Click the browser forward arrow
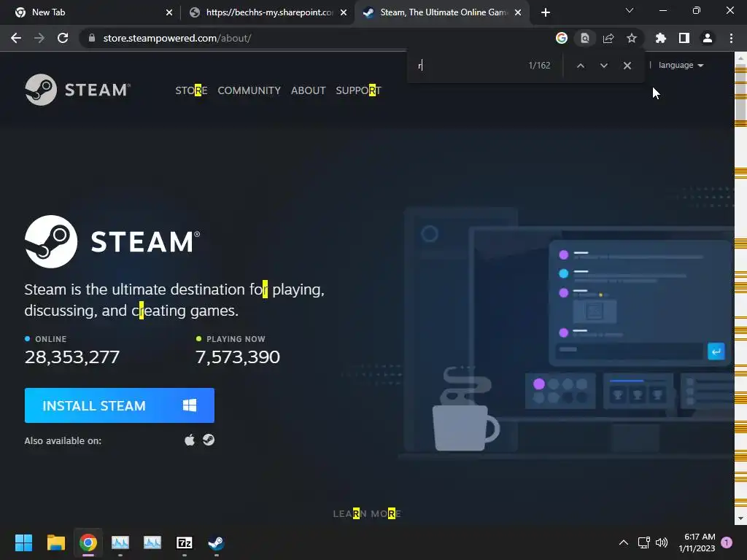The image size is (747, 560). (x=39, y=38)
